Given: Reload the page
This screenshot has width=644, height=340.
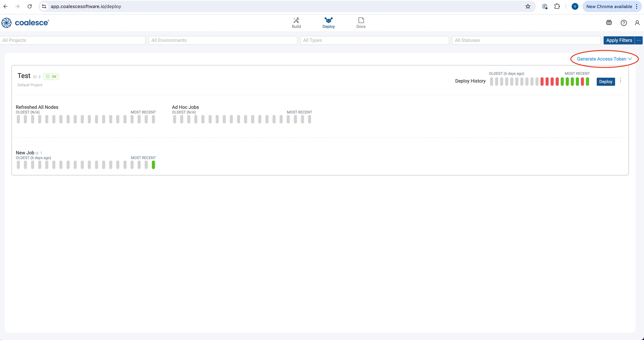Looking at the screenshot, I should pyautogui.click(x=30, y=6).
